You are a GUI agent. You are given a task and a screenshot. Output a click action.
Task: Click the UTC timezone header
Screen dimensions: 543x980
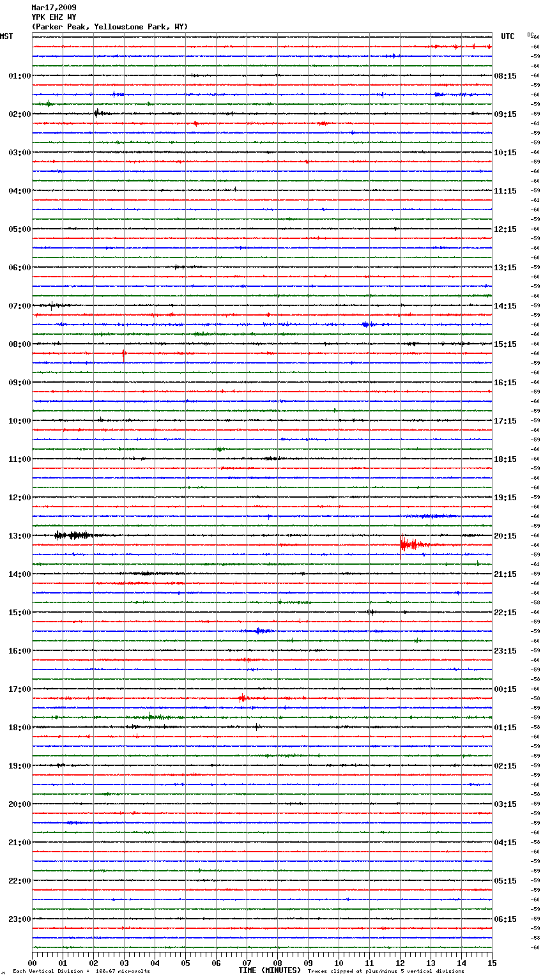[x=507, y=36]
